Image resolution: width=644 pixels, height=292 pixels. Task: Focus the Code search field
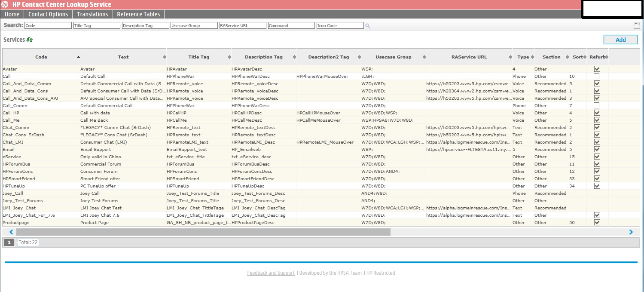coord(48,26)
